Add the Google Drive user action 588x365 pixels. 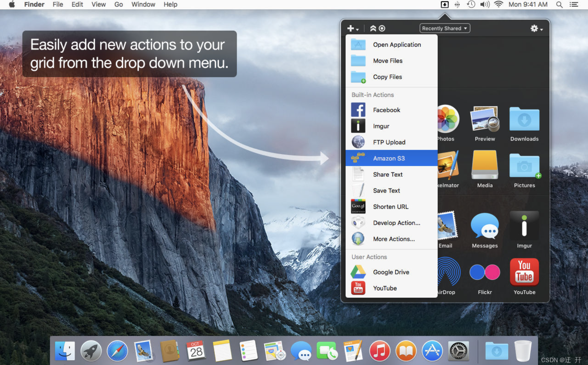click(391, 272)
